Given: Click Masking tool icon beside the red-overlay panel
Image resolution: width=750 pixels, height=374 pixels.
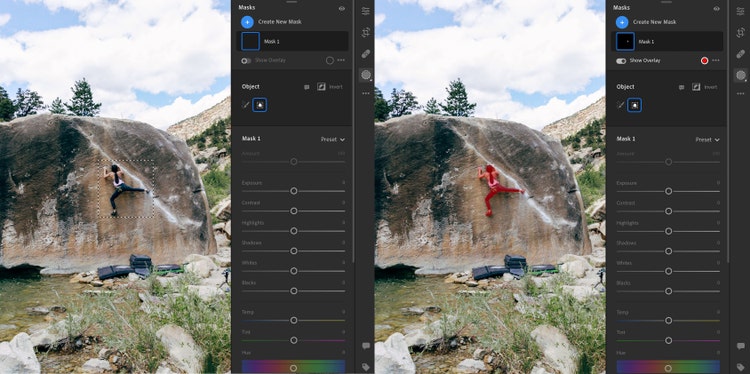Looking at the screenshot, I should tap(741, 75).
